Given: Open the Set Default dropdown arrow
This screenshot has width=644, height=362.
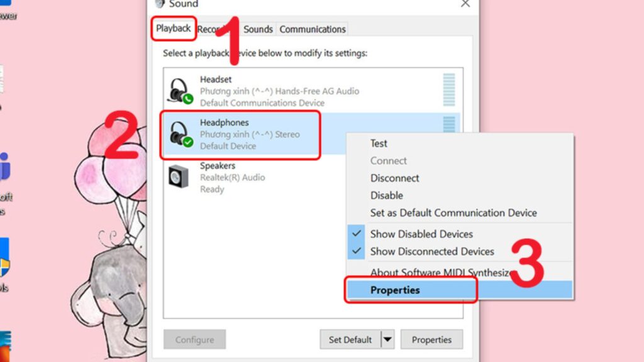Looking at the screenshot, I should tap(387, 339).
